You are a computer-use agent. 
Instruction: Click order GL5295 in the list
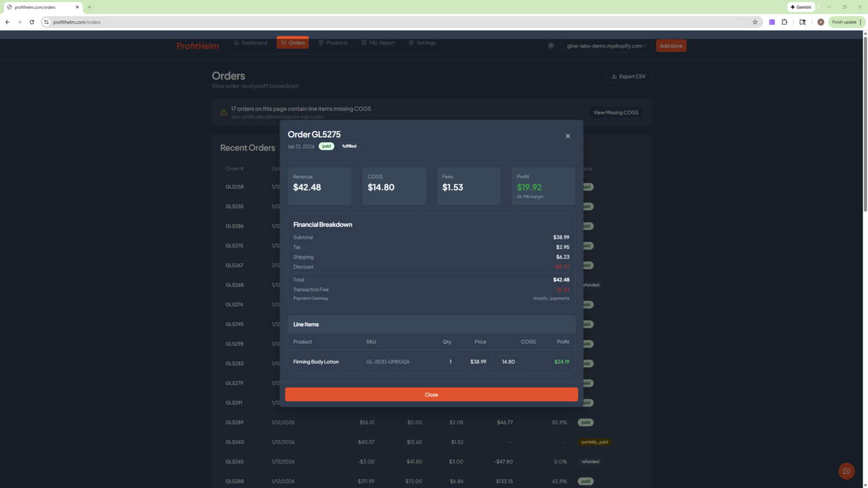coord(234,324)
